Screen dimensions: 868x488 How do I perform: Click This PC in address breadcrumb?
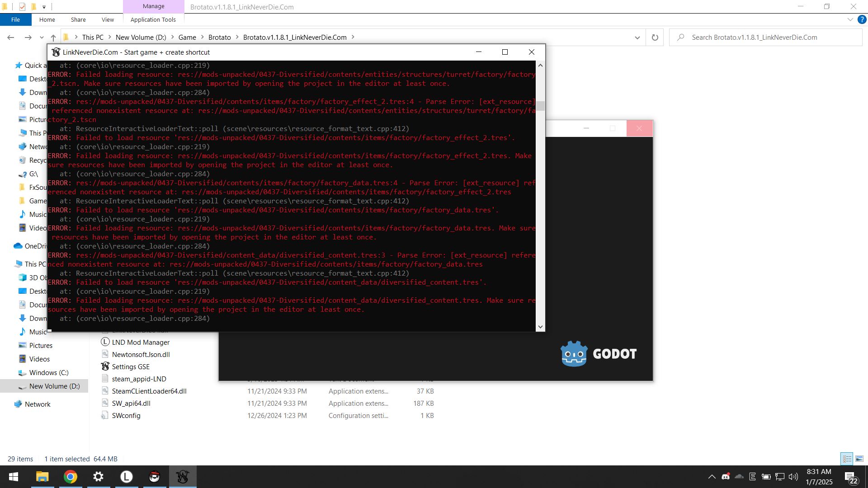93,38
